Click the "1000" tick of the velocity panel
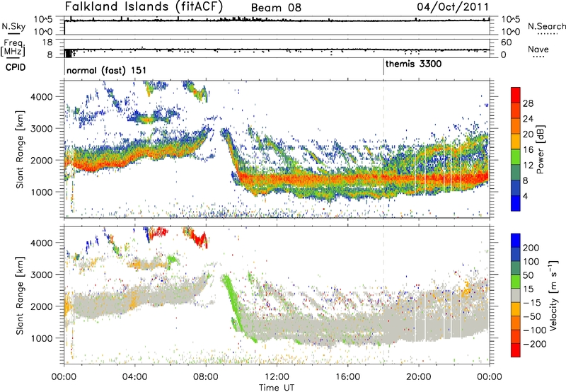Viewport: 566px width, 392px height. [x=42, y=338]
